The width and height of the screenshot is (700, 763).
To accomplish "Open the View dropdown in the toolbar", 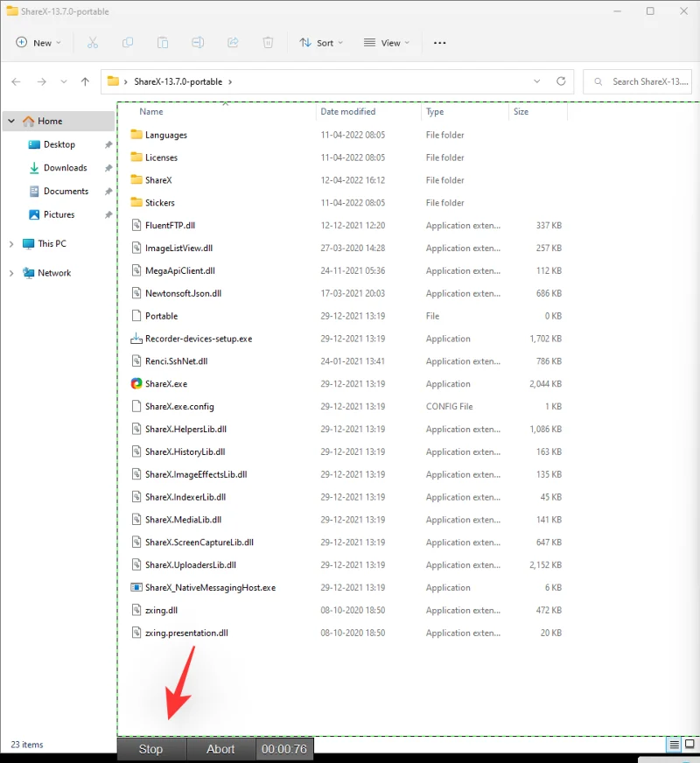I will point(386,42).
